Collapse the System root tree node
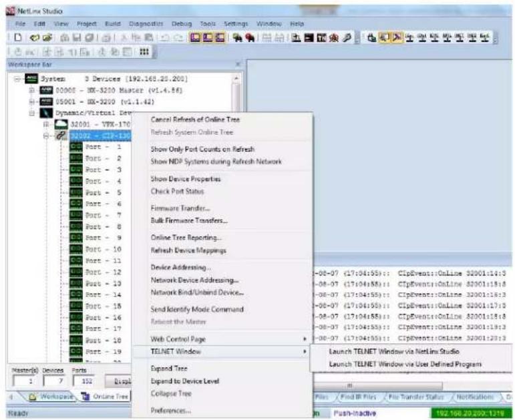The image size is (515, 420). pyautogui.click(x=17, y=79)
